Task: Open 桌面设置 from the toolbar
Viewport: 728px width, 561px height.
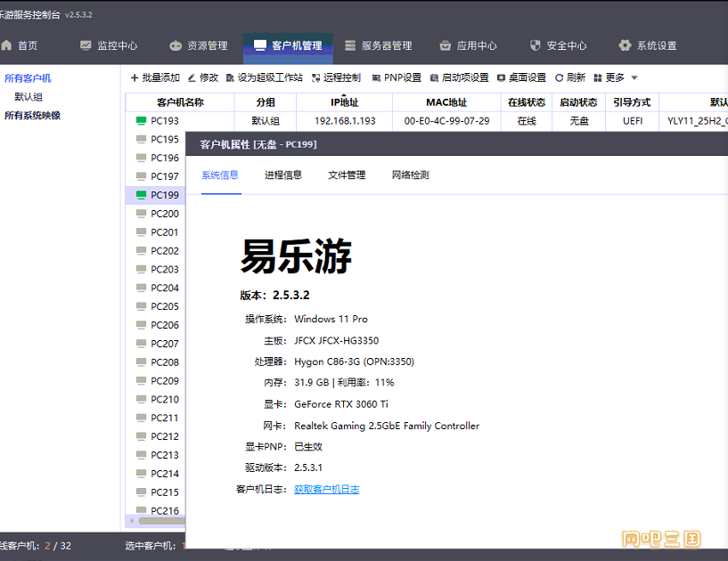Action: click(x=521, y=77)
